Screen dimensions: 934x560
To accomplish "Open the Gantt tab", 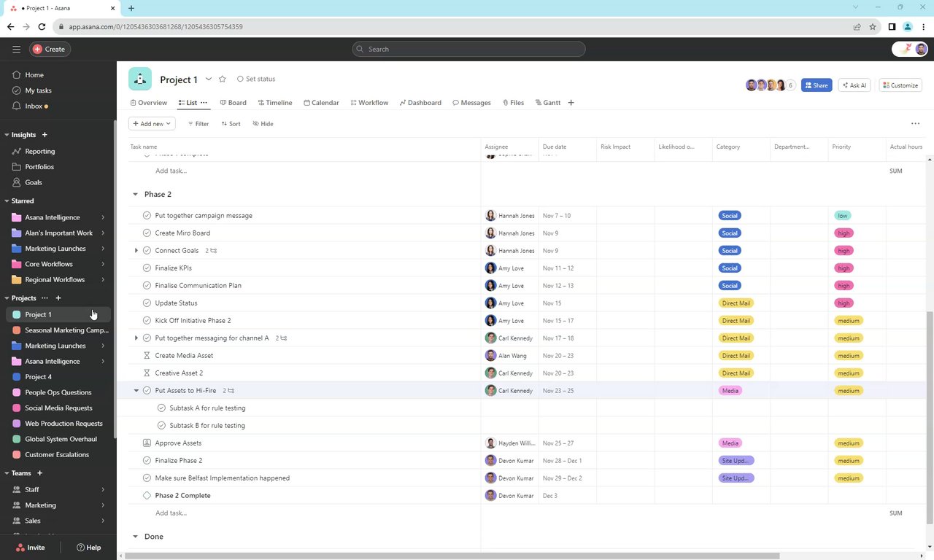I will coord(548,103).
